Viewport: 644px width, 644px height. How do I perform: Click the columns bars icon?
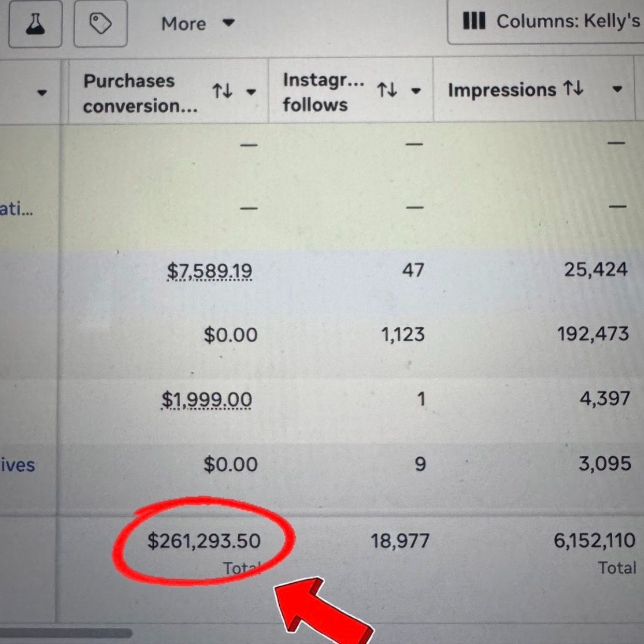(474, 22)
